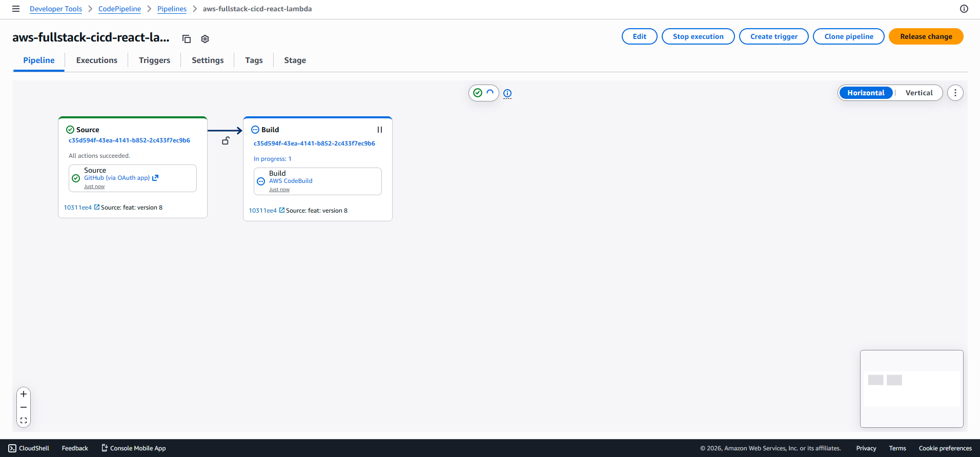980x457 pixels.
Task: Click 'Just now' under Build action
Action: [279, 190]
